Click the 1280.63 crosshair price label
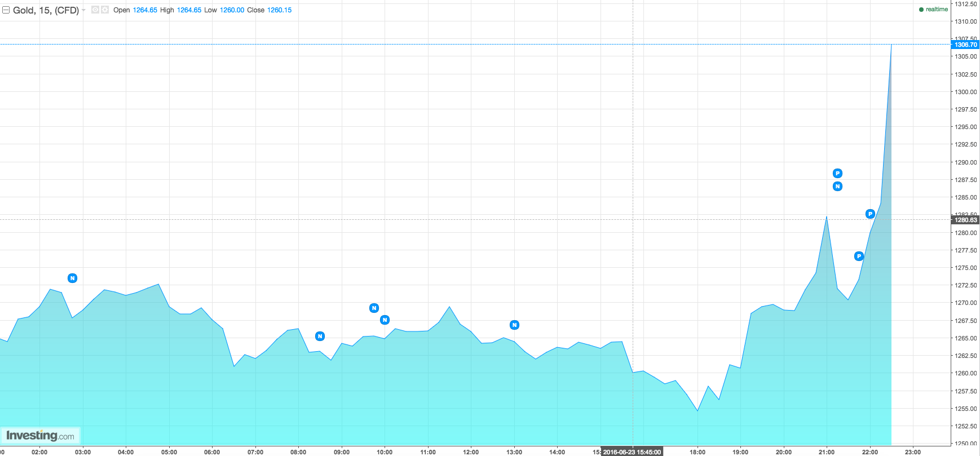The width and height of the screenshot is (980, 456). click(x=965, y=220)
